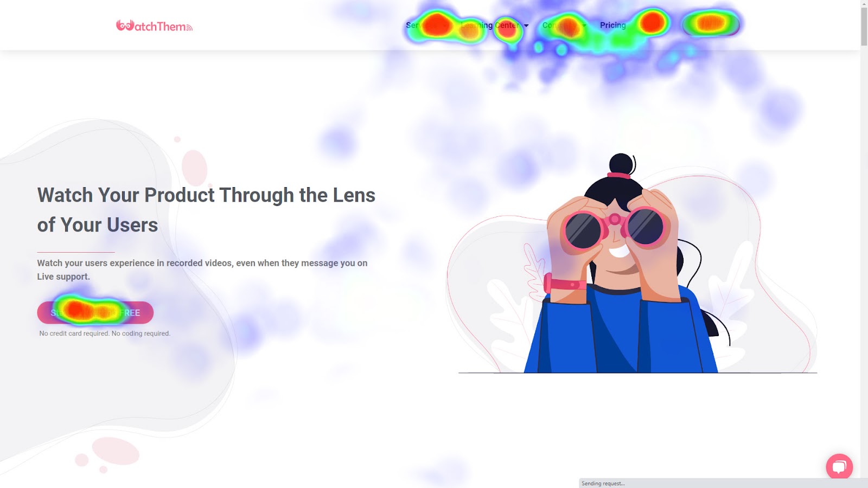Click the WatchThem logo
The width and height of the screenshot is (868, 488).
[x=154, y=25]
